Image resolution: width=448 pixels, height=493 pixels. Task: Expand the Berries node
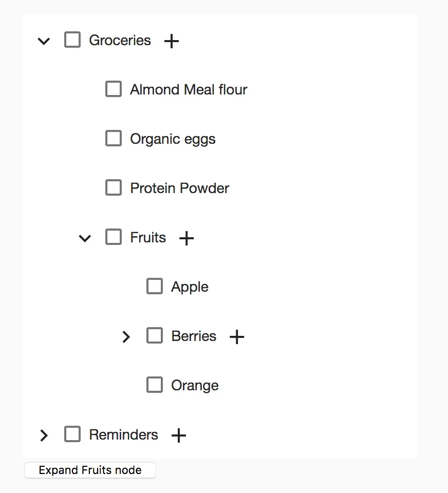point(126,337)
